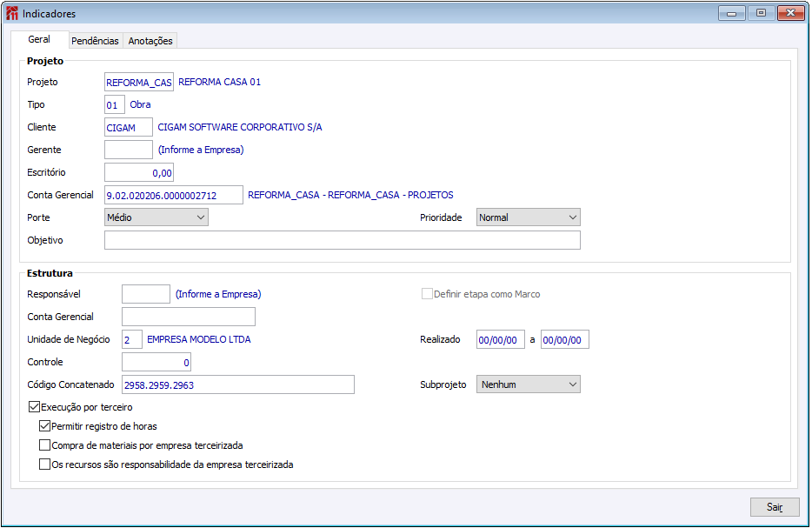Open the Pendências tab
Viewport: 812px width, 528px height.
click(96, 40)
